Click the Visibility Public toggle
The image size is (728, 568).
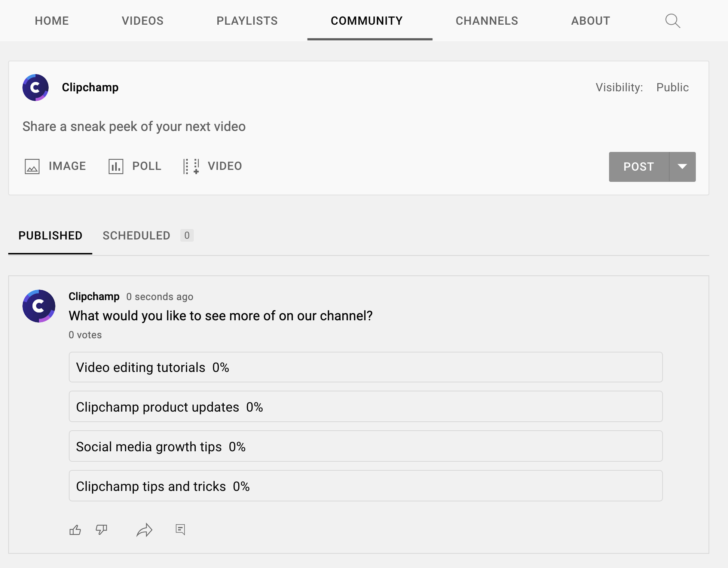click(x=673, y=87)
